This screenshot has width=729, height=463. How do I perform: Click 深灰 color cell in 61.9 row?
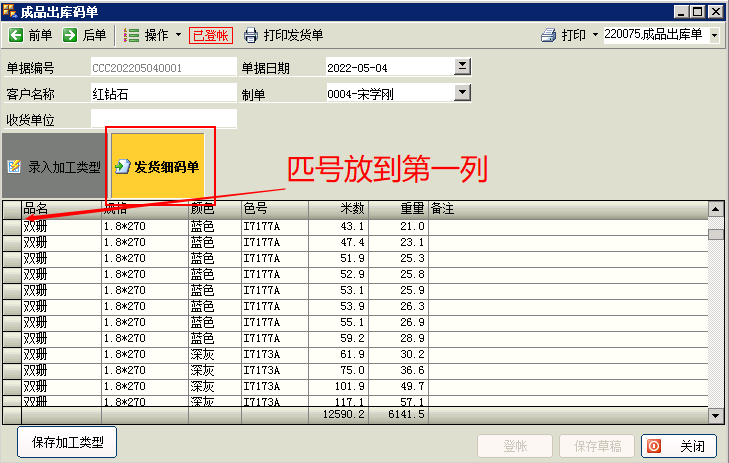215,355
